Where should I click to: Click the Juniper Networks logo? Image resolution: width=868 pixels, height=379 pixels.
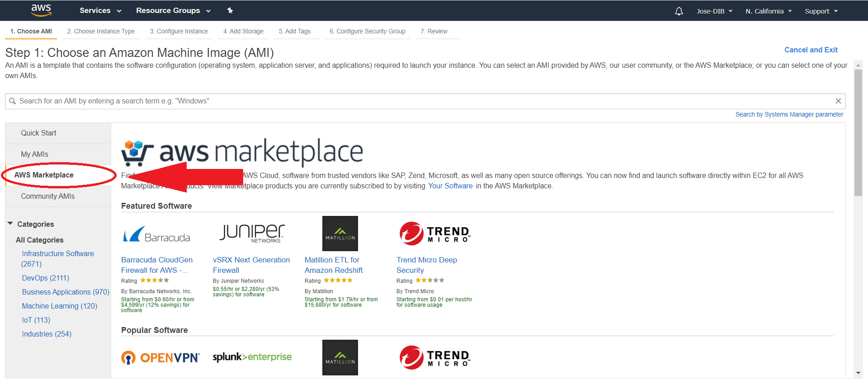tap(252, 233)
